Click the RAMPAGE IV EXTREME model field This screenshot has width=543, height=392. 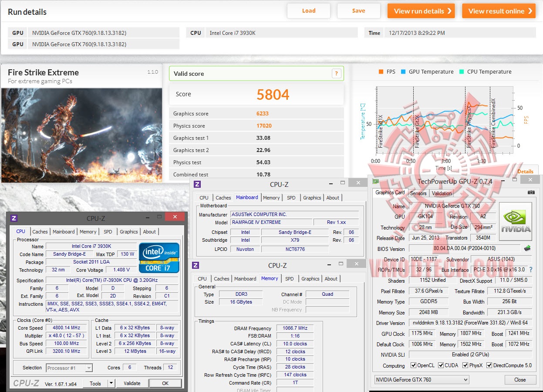(x=271, y=222)
